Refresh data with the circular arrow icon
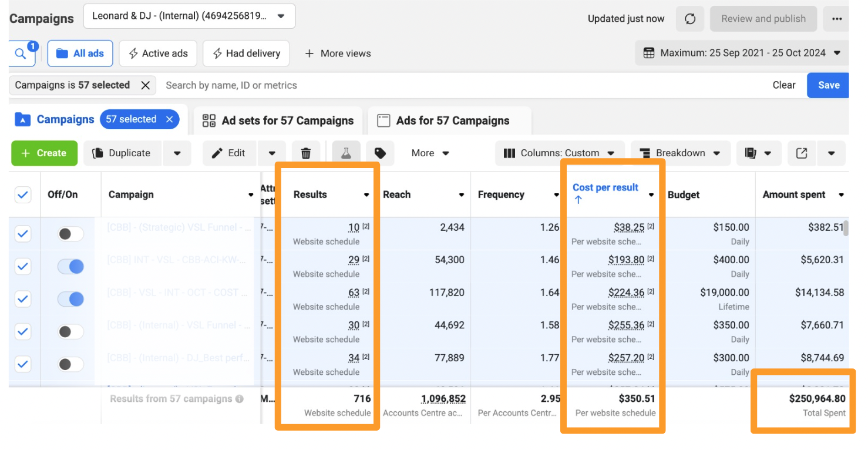Image resolution: width=868 pixels, height=450 pixels. 690,19
